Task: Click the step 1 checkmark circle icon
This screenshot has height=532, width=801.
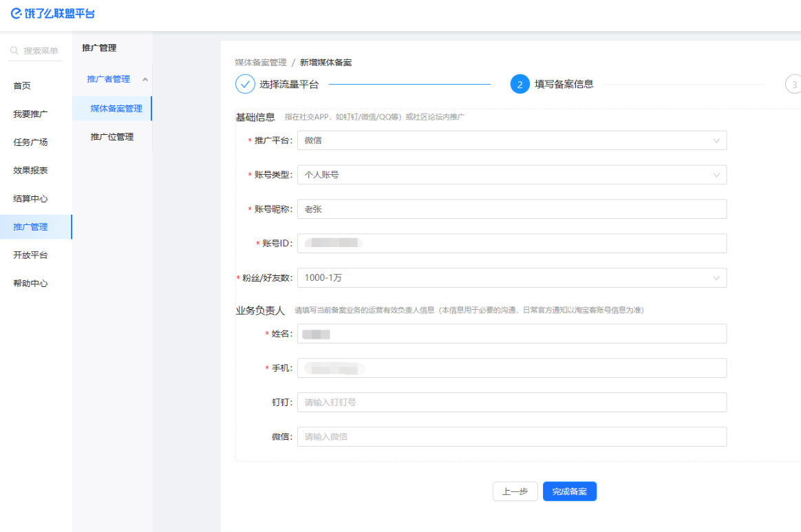Action: click(245, 84)
